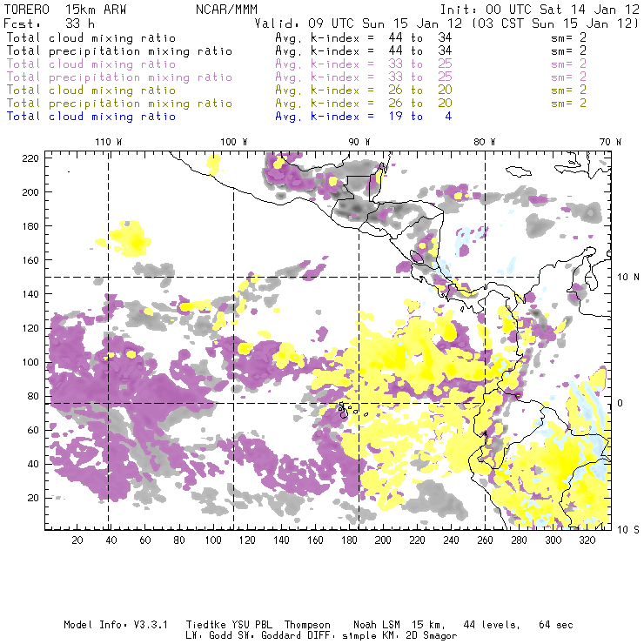Click the "220" tick on the vertical axis
The image size is (644, 644).
(x=30, y=158)
